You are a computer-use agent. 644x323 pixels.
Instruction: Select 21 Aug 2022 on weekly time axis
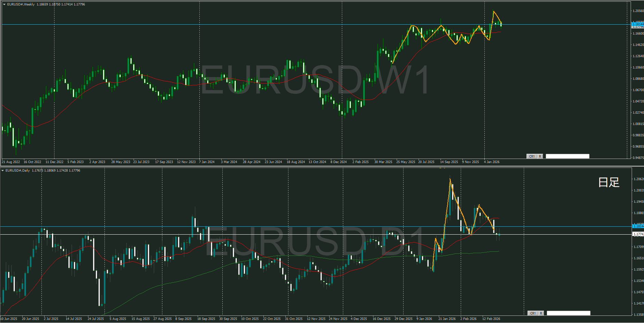(11, 162)
